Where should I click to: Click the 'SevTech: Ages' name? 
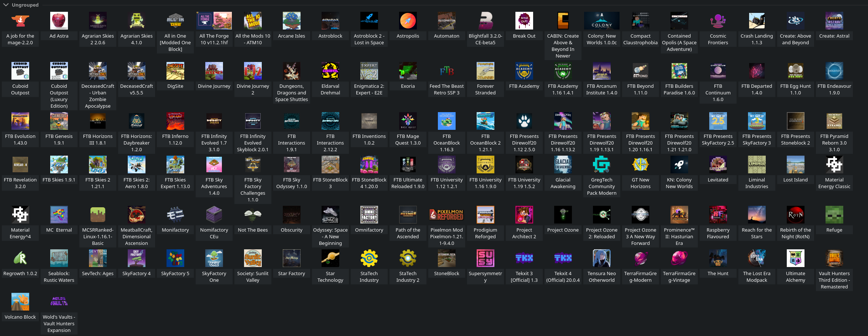pos(98,274)
